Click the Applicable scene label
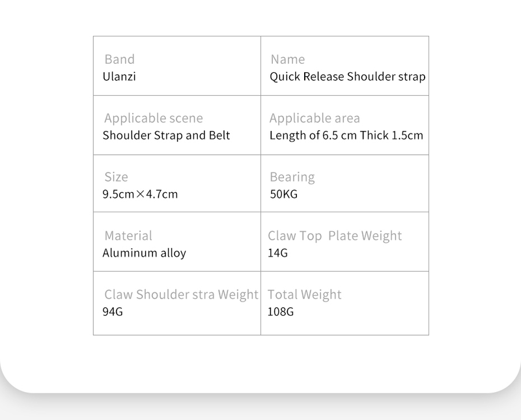This screenshot has width=521, height=420. coord(154,118)
